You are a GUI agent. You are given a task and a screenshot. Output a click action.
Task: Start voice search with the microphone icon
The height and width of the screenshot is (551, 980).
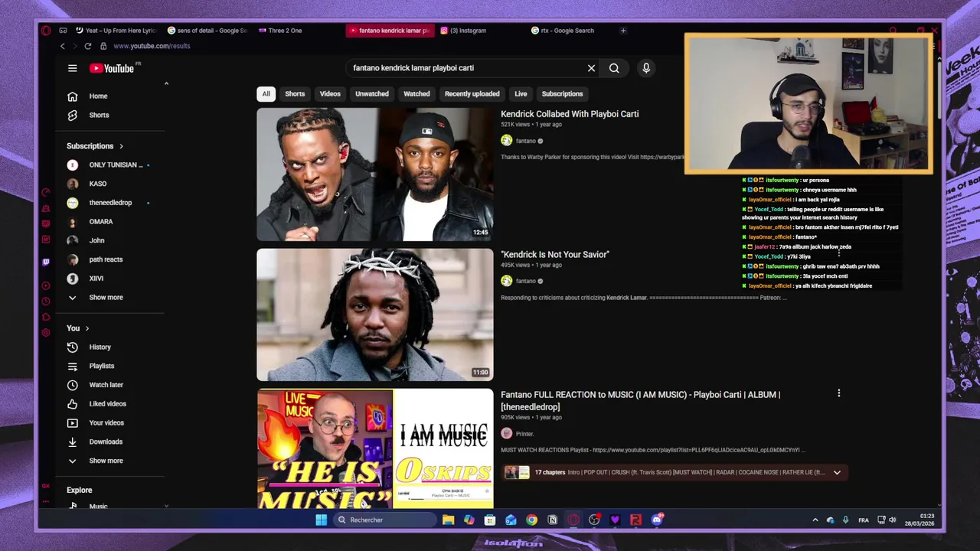646,68
